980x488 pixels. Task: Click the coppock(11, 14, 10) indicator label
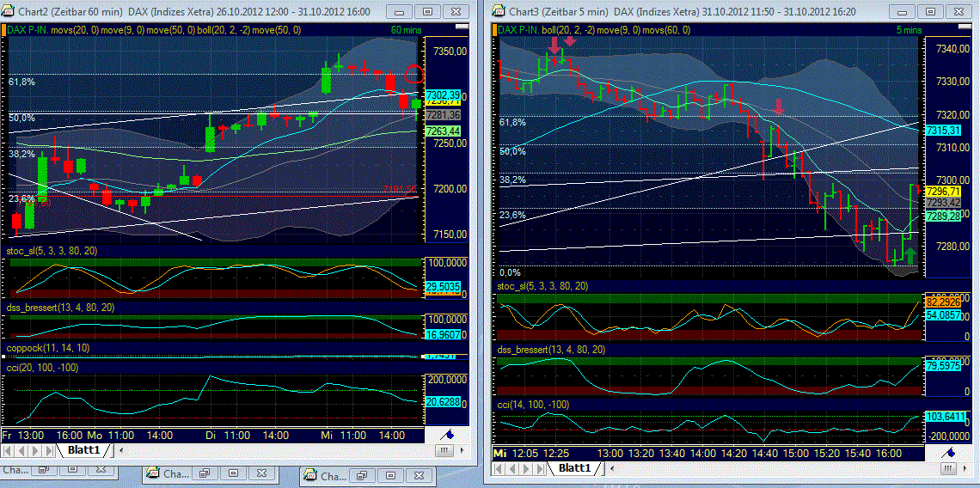pos(48,347)
